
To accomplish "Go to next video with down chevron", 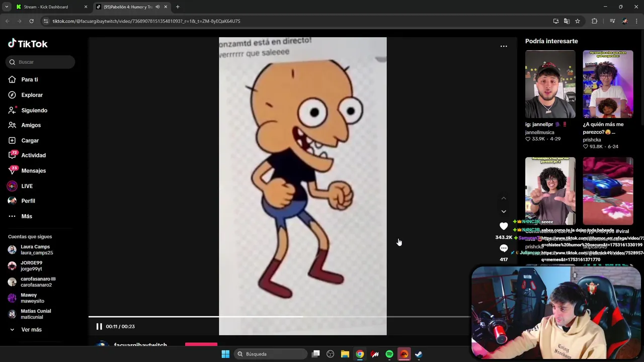I will pyautogui.click(x=504, y=212).
